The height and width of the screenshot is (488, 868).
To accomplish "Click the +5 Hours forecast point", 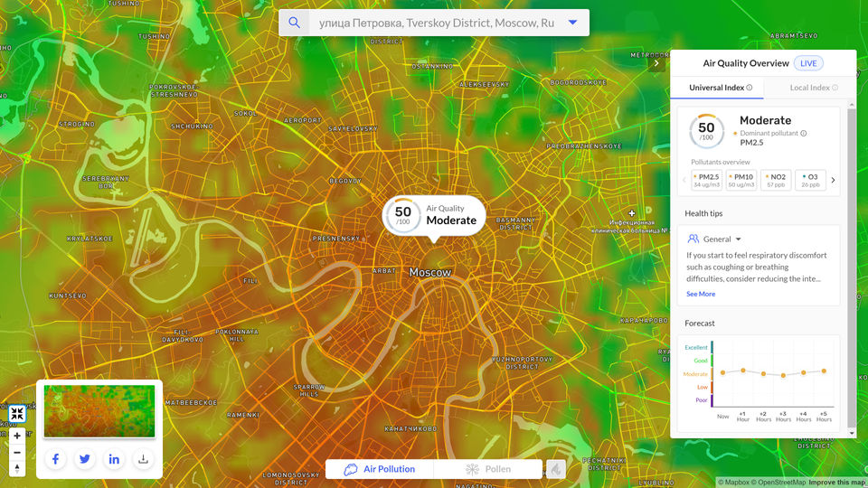I will click(x=824, y=371).
